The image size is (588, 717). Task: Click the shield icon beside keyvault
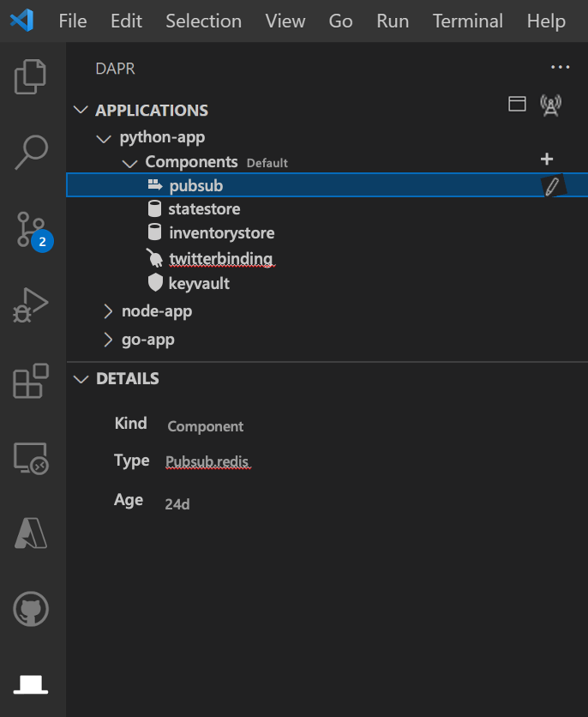(155, 282)
